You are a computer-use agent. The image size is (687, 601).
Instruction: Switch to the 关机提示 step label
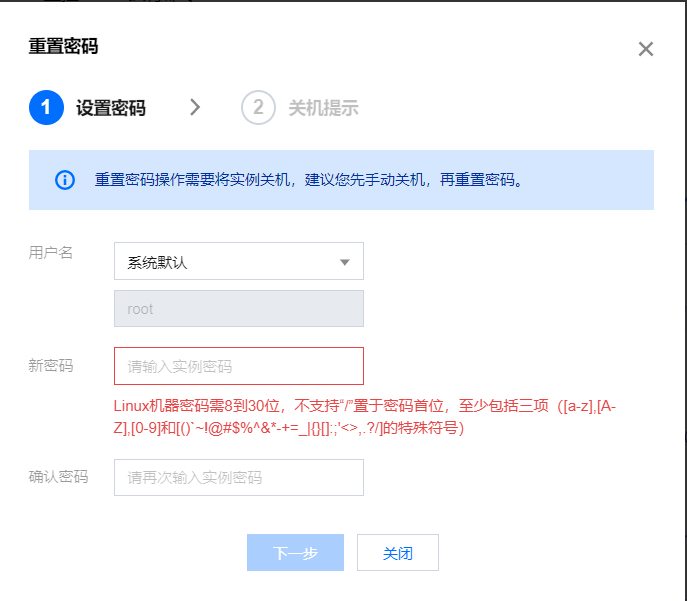323,108
